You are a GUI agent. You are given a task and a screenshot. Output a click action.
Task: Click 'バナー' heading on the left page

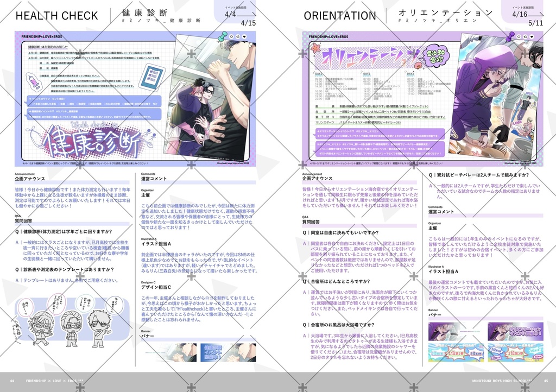click(x=148, y=336)
